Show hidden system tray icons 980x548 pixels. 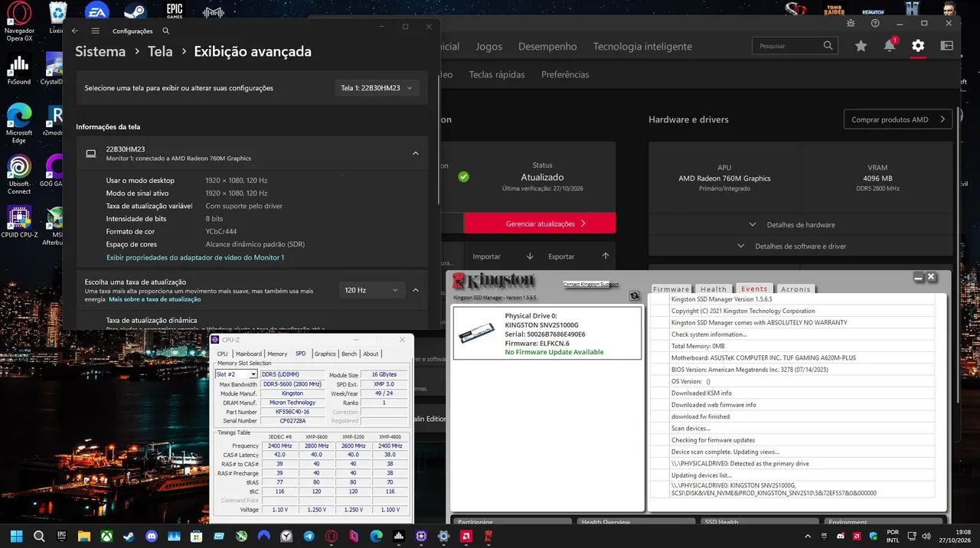point(808,537)
